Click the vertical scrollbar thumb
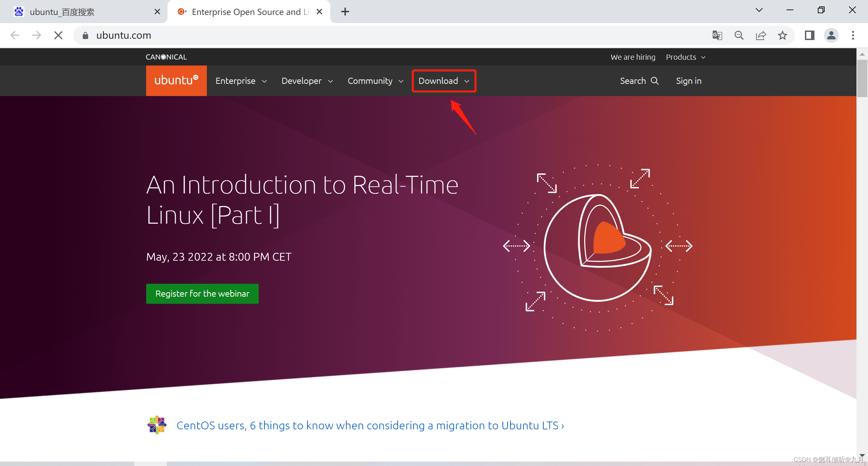Viewport: 868px width, 466px height. pyautogui.click(x=862, y=78)
